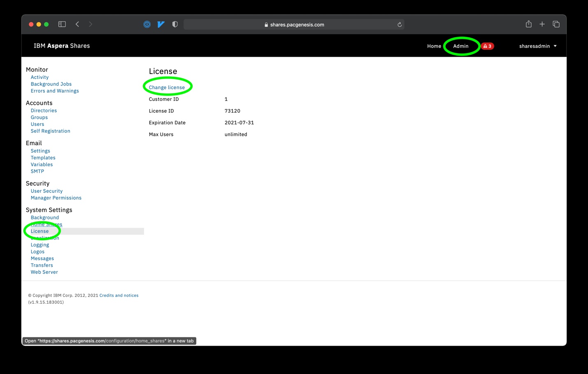Reload the page with the refresh icon
This screenshot has width=588, height=374.
[x=399, y=25]
